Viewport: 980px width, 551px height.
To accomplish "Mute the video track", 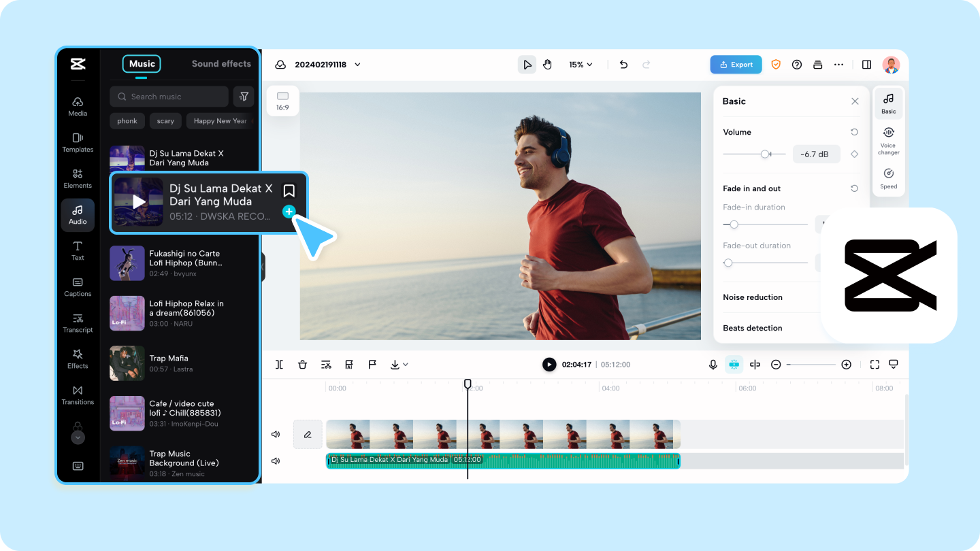I will tap(276, 433).
